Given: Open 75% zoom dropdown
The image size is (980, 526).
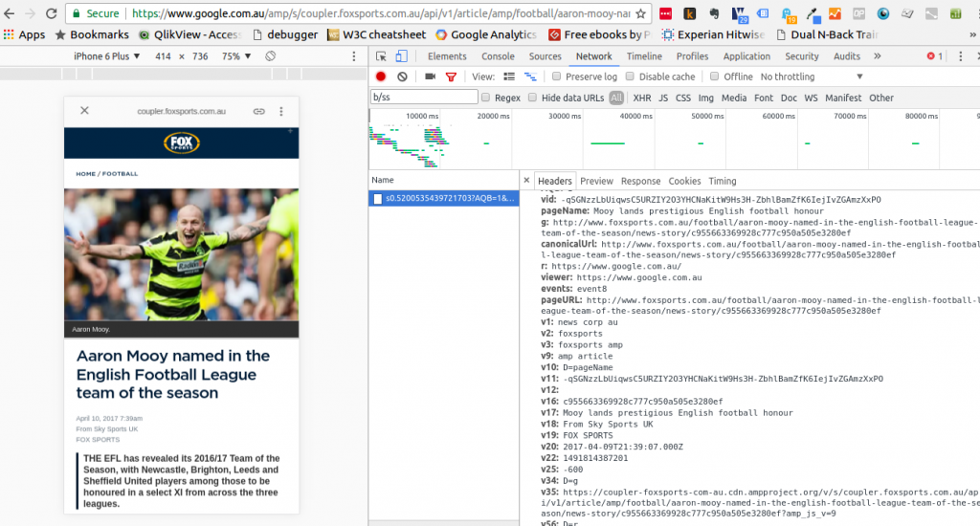Looking at the screenshot, I should click(x=236, y=56).
